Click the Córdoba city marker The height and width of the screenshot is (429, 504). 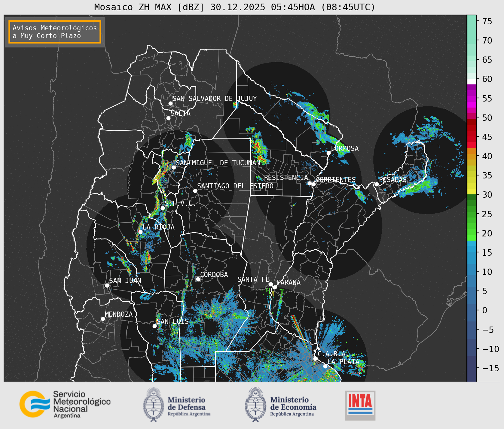[198, 279]
